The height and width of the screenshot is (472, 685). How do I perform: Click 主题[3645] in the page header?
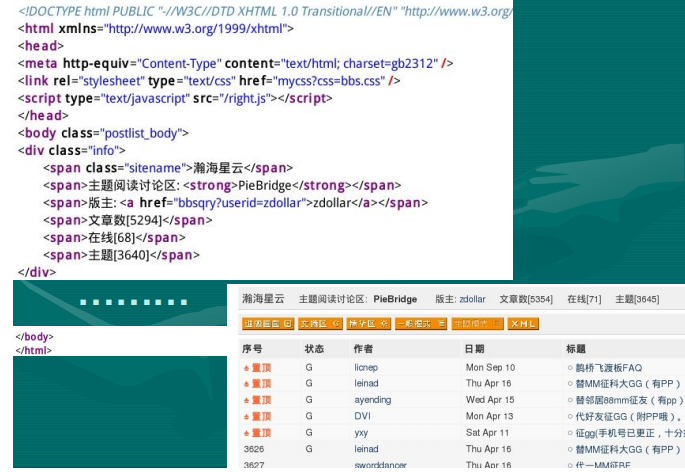(637, 299)
